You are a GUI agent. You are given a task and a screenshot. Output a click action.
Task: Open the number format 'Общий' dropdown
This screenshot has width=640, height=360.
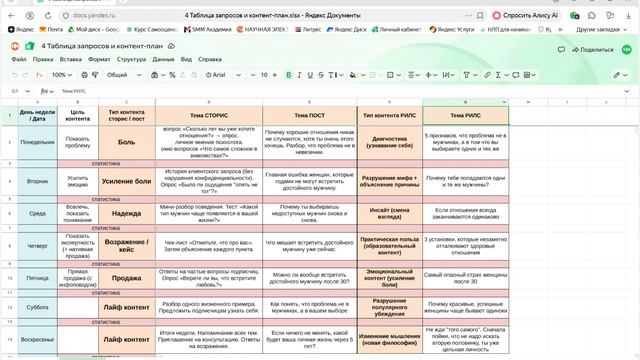tap(124, 75)
